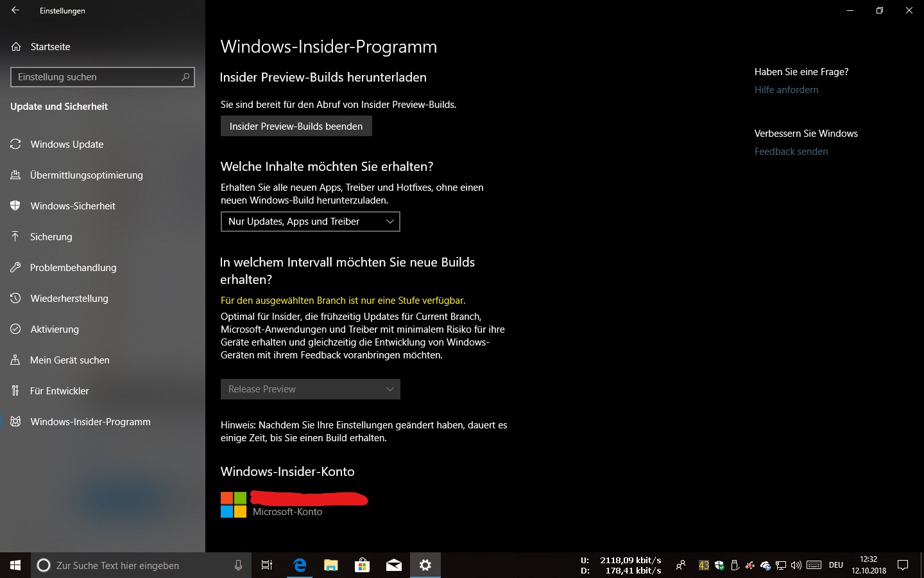Open Task View from the taskbar

coord(267,565)
